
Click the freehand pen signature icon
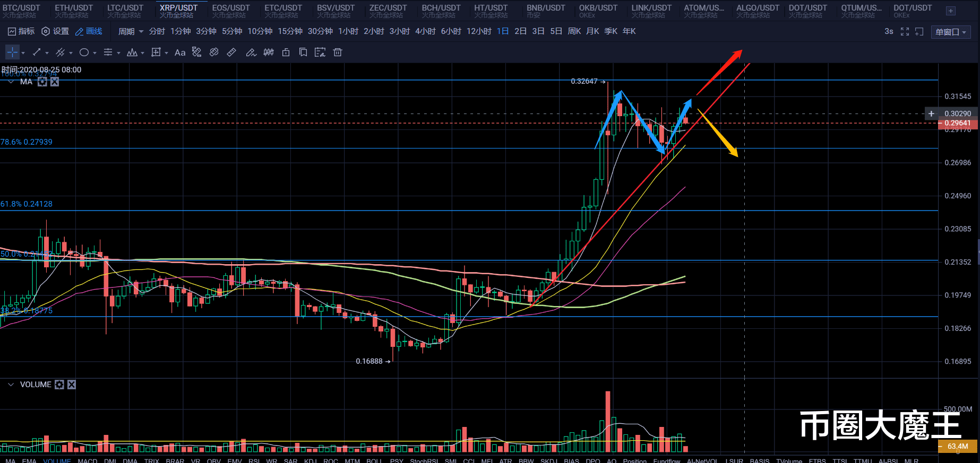(251, 53)
